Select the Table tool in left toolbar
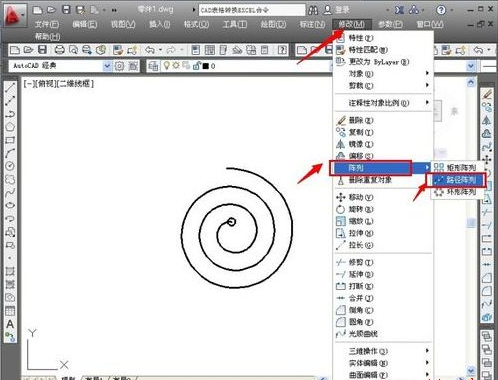498x380 pixels. pos(10,311)
